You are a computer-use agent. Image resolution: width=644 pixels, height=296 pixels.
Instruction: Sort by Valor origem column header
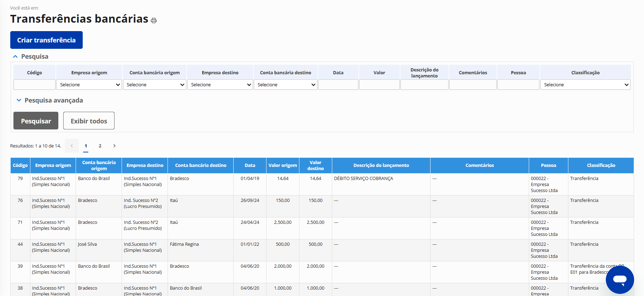(282, 165)
